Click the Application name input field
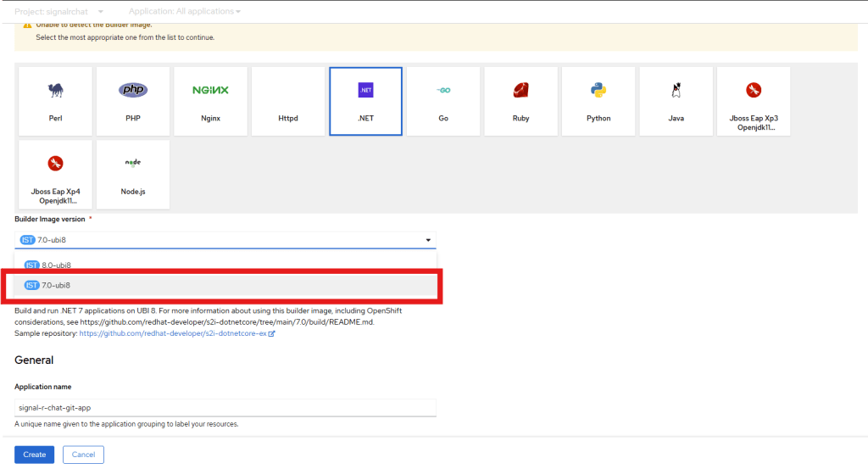868x469 pixels. coord(225,408)
